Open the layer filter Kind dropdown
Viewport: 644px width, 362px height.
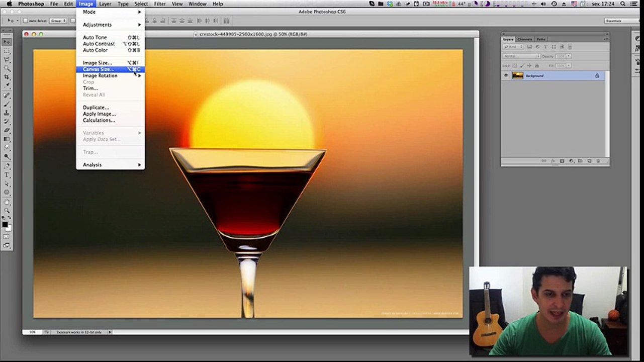pos(513,47)
